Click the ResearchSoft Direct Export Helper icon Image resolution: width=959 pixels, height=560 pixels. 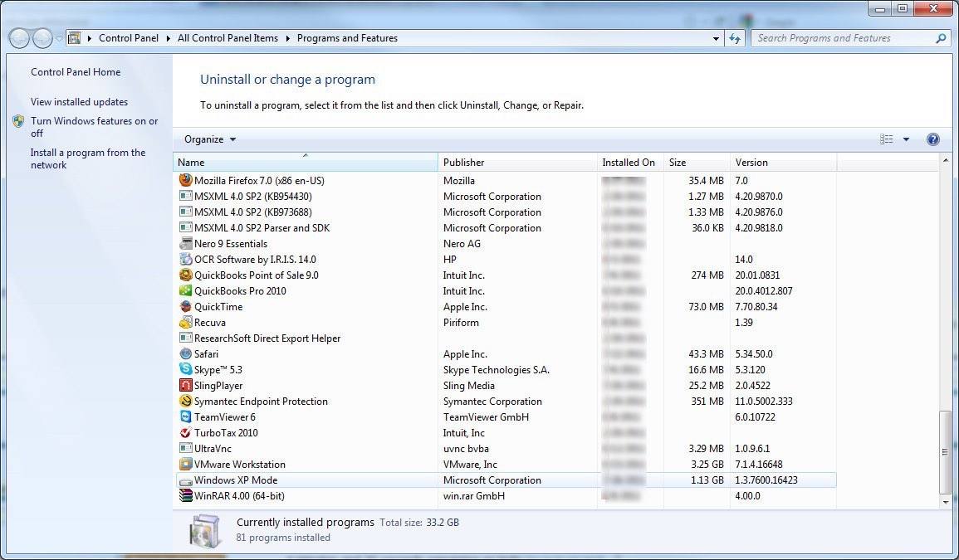pos(185,338)
